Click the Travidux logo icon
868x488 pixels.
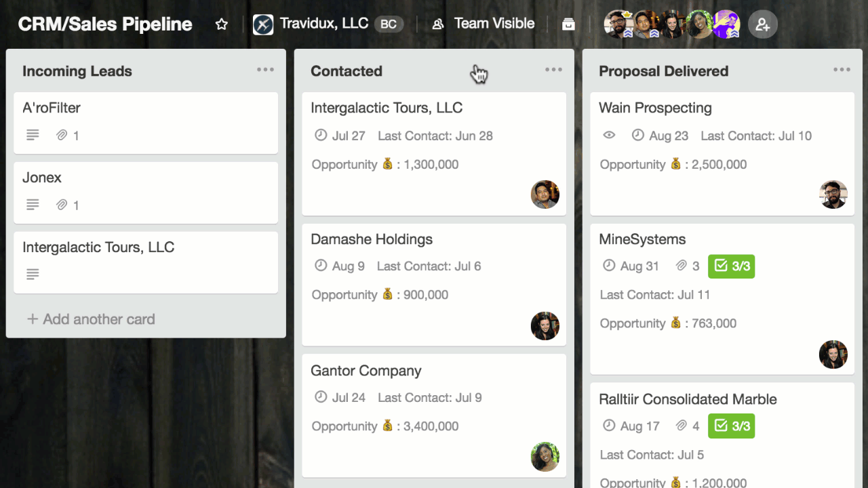tap(263, 24)
